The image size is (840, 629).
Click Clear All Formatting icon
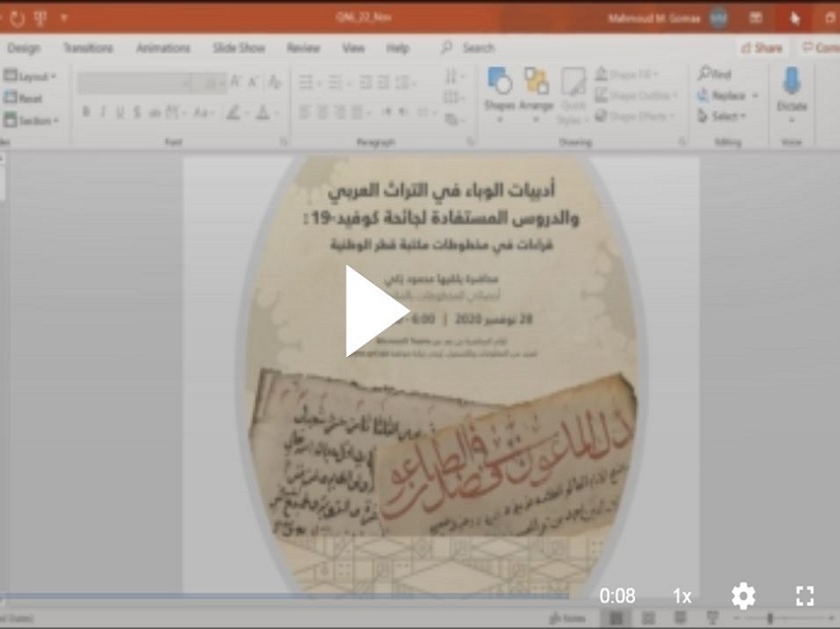275,82
